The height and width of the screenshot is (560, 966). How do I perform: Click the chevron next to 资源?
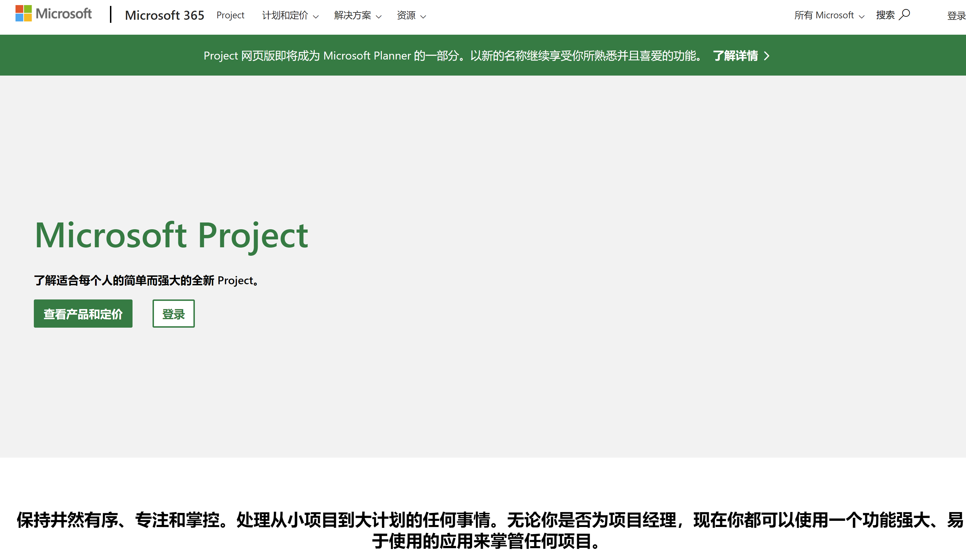[423, 17]
